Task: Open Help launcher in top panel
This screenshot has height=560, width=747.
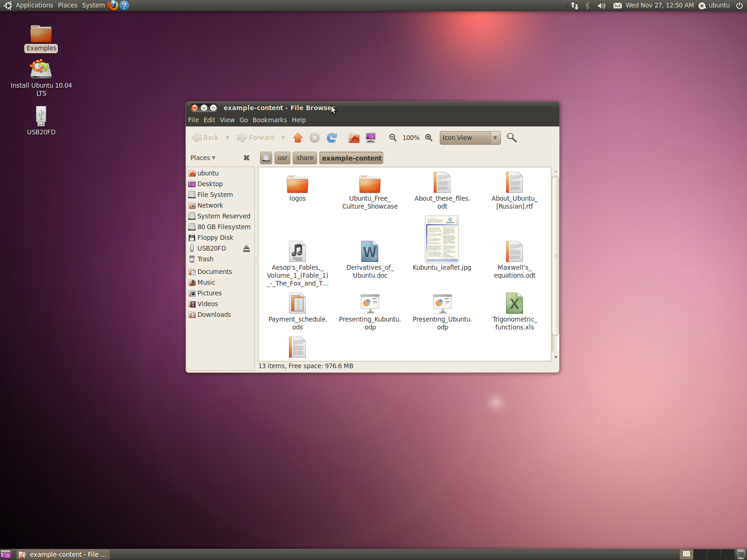Action: tap(124, 6)
